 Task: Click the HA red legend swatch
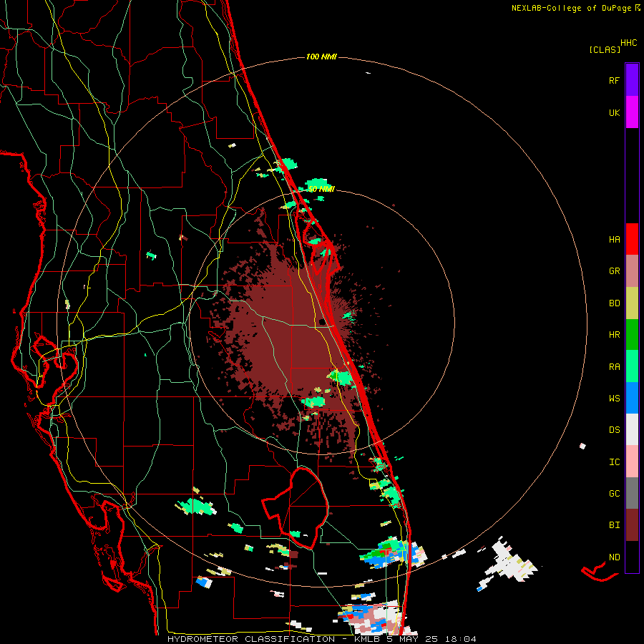click(x=632, y=239)
